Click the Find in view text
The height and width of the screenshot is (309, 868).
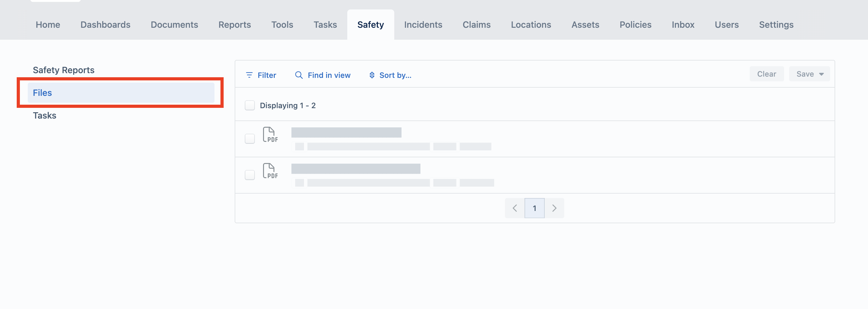tap(329, 75)
